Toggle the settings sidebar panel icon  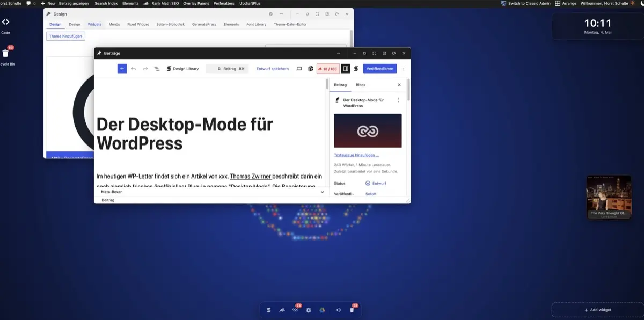(346, 69)
